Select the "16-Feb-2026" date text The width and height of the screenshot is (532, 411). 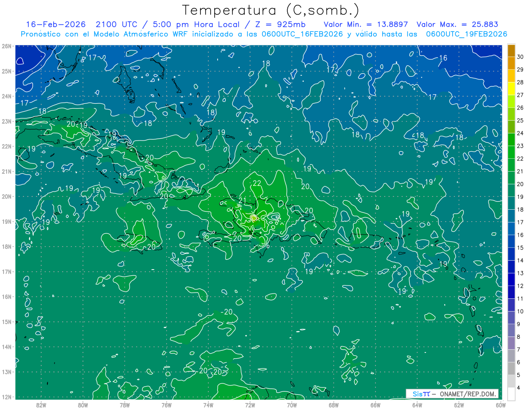click(55, 24)
